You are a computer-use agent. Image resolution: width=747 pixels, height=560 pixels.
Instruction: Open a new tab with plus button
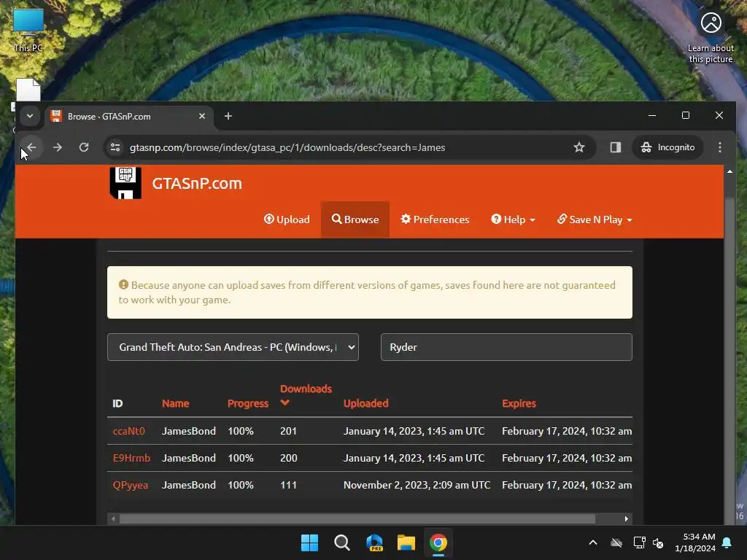pos(228,116)
